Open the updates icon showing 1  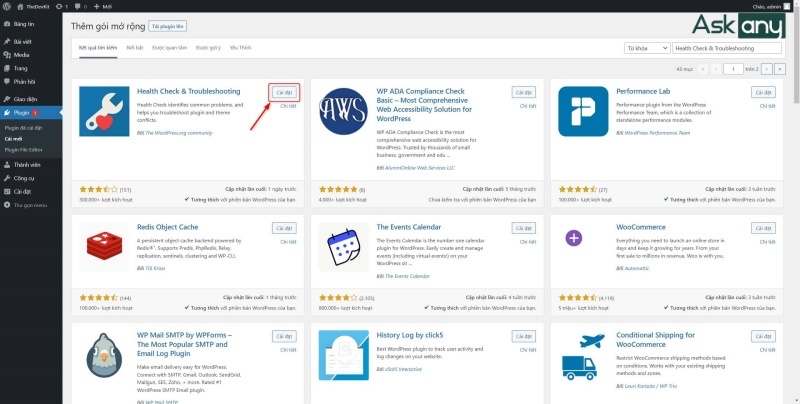(62, 7)
